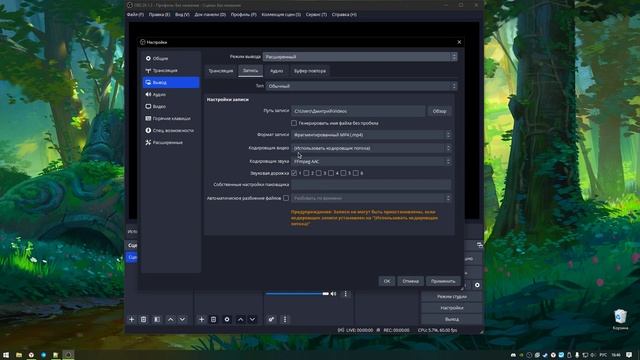The image size is (640, 360).
Task: Click the Путь записи path field
Action: point(358,111)
